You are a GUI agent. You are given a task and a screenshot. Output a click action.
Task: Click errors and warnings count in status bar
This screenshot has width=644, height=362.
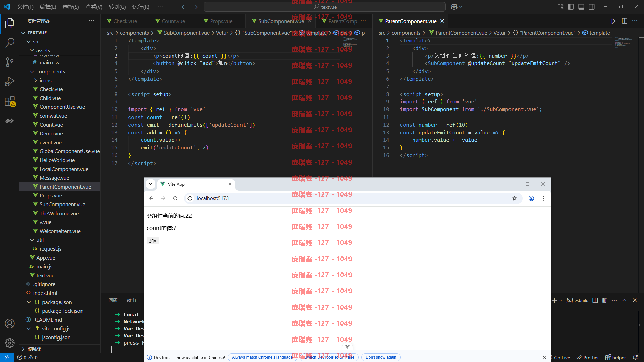click(x=28, y=358)
